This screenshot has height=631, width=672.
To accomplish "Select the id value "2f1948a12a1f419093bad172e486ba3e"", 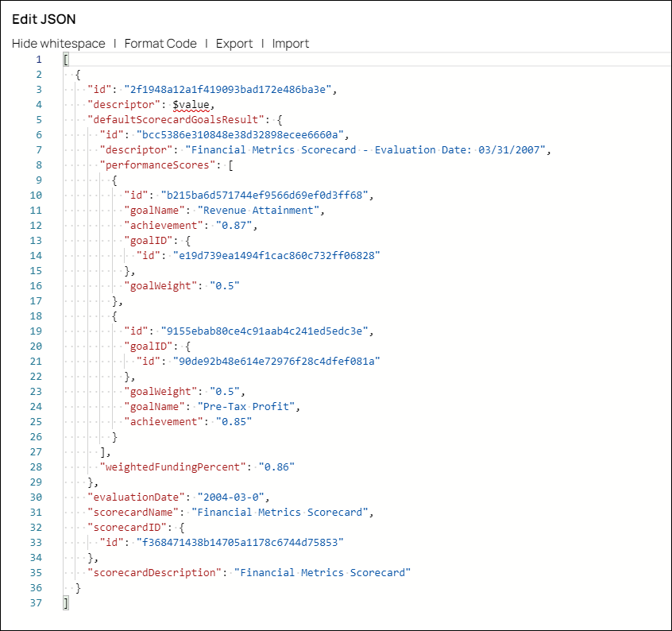I will pos(228,90).
